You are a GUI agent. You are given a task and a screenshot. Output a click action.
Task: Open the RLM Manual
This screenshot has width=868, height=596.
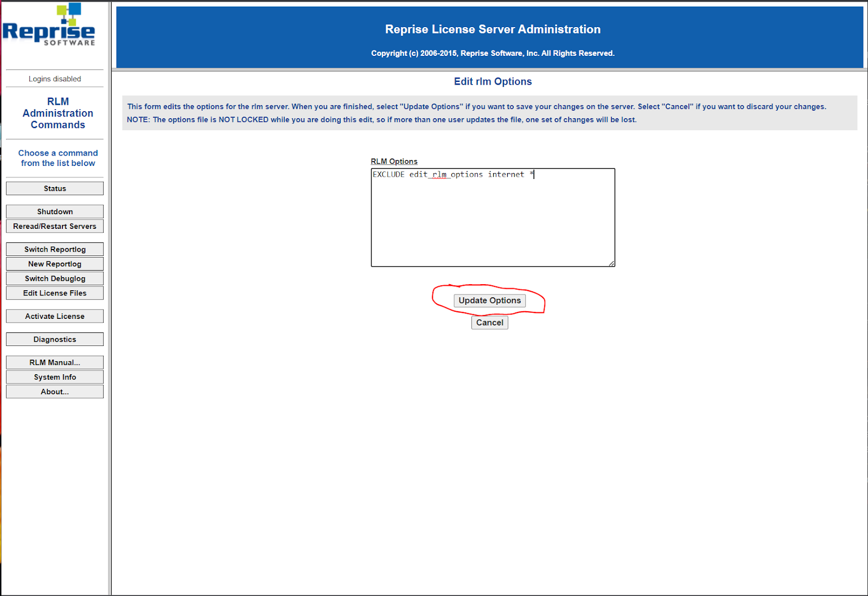pos(54,362)
